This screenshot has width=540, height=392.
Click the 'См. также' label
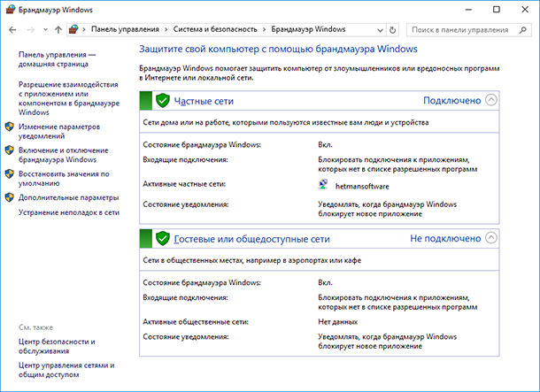35,327
